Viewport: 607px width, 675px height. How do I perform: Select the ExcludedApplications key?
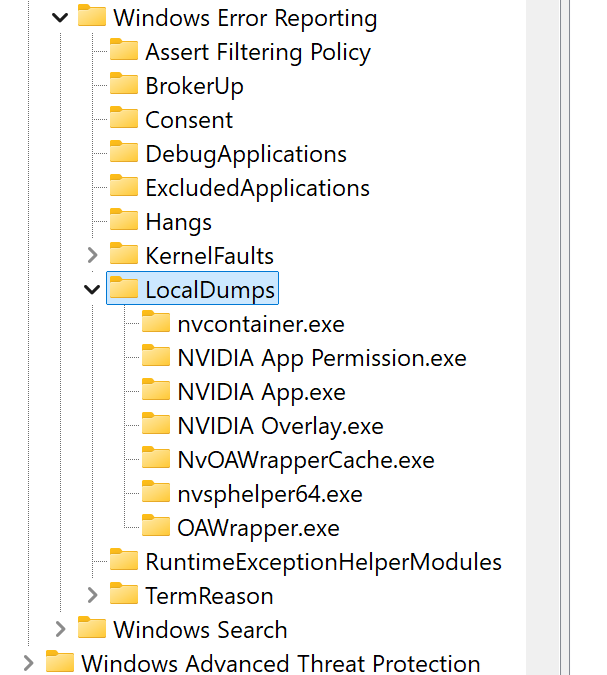[x=257, y=189]
